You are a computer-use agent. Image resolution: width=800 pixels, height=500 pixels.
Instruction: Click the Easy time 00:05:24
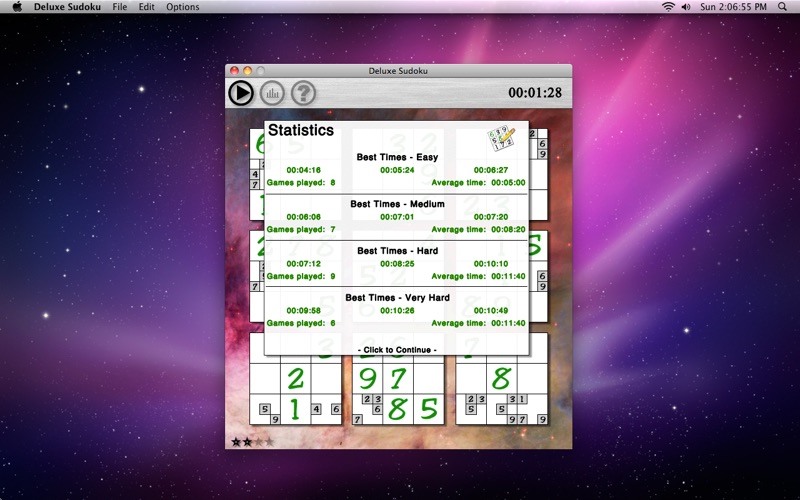pos(397,170)
